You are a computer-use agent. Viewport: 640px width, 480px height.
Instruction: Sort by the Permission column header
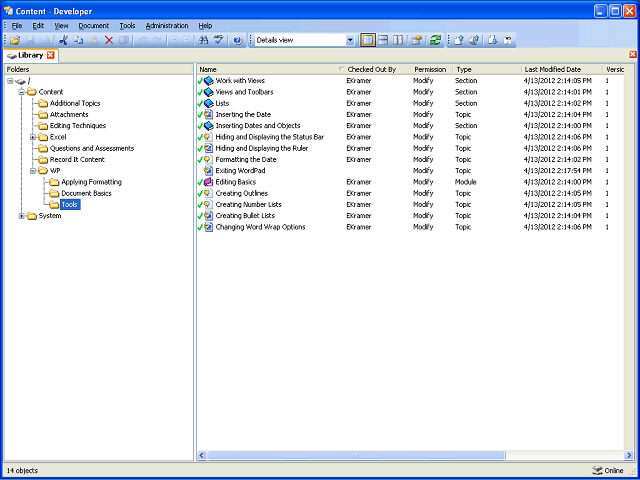(432, 69)
